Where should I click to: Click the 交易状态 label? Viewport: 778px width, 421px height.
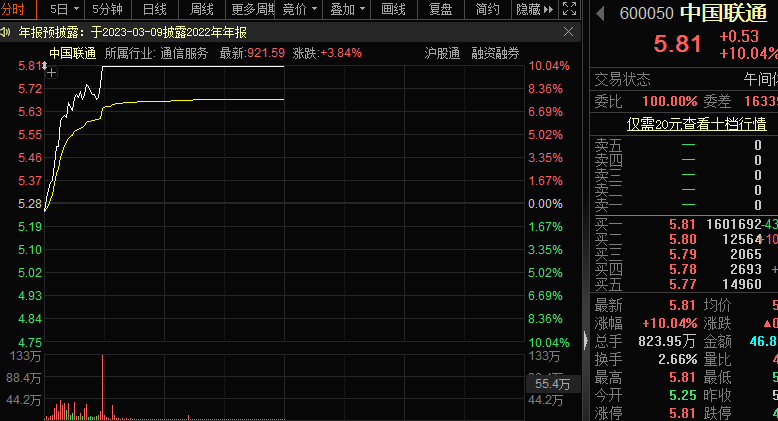point(622,79)
